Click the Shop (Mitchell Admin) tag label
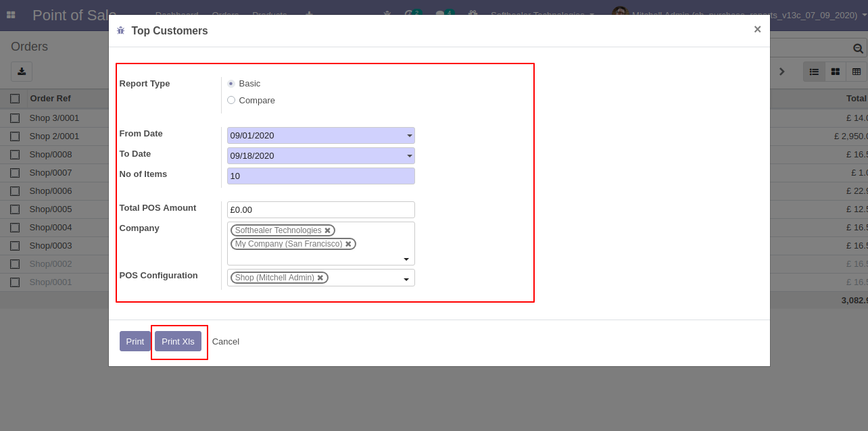This screenshot has height=431, width=868. point(274,278)
